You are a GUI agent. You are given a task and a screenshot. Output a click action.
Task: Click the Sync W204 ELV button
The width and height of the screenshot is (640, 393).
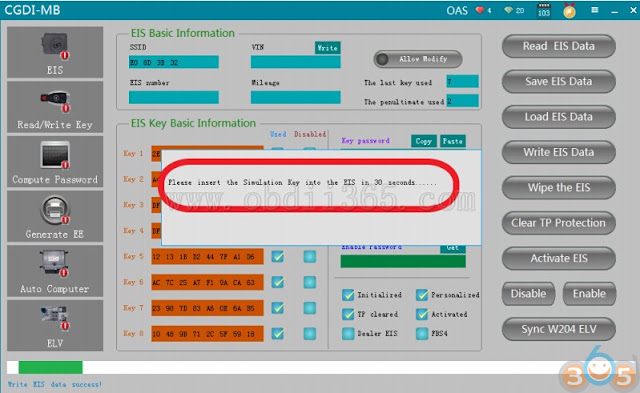click(x=558, y=329)
